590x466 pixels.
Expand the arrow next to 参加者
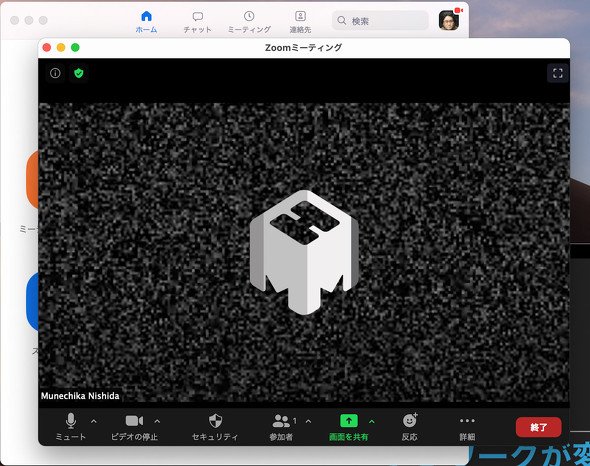309,421
